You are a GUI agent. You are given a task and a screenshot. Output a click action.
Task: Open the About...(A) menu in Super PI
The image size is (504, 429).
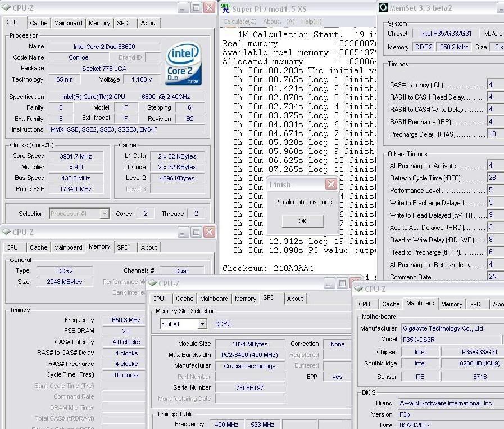(x=279, y=21)
